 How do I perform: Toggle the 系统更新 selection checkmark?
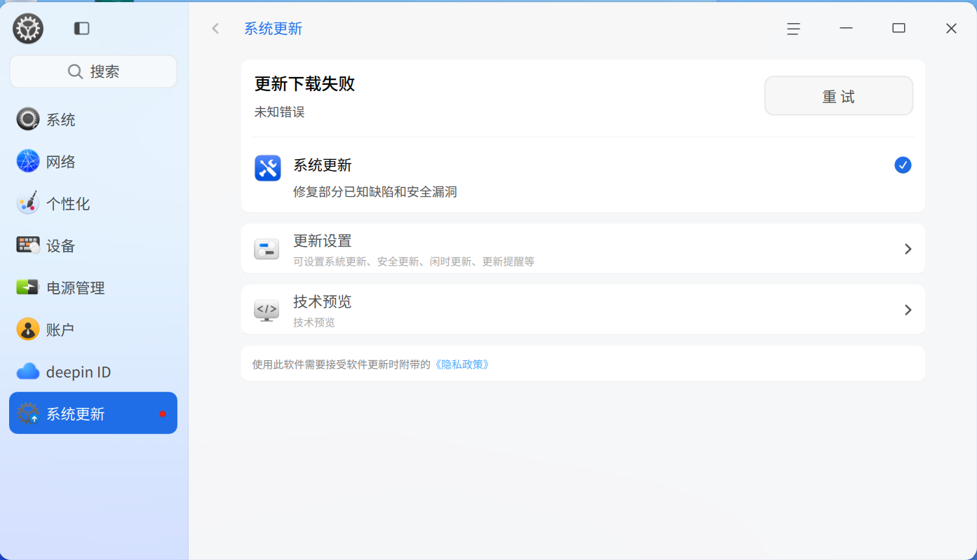click(903, 165)
